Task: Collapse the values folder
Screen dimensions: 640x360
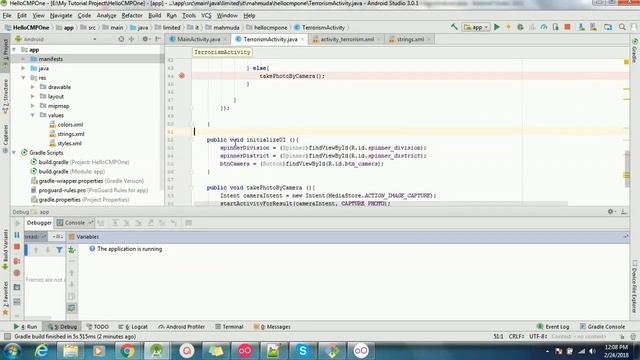Action: tap(33, 115)
